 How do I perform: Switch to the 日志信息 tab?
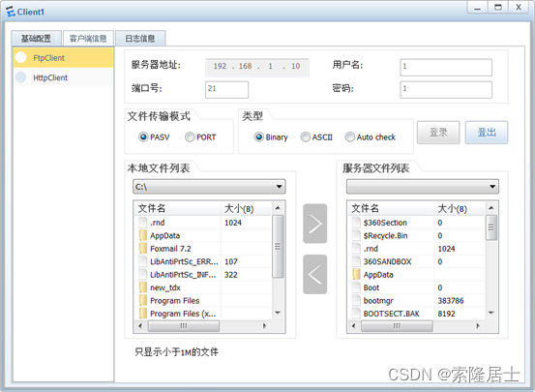pos(140,39)
